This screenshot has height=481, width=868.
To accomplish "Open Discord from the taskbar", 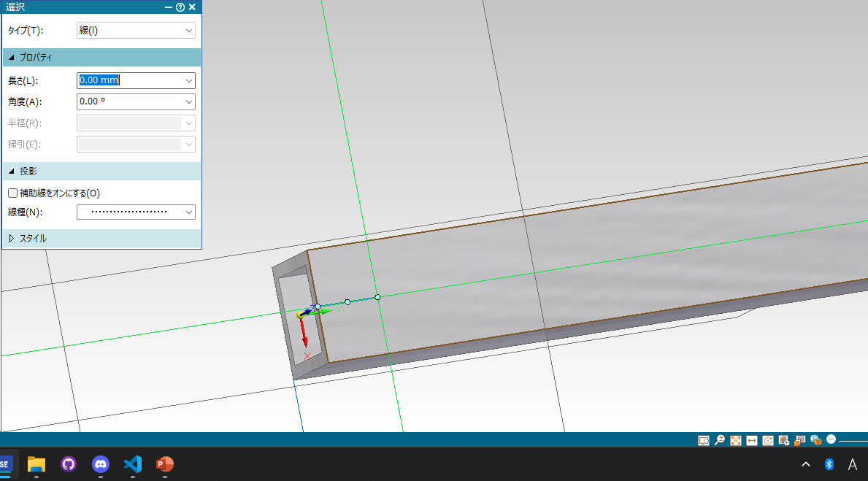I will click(100, 464).
